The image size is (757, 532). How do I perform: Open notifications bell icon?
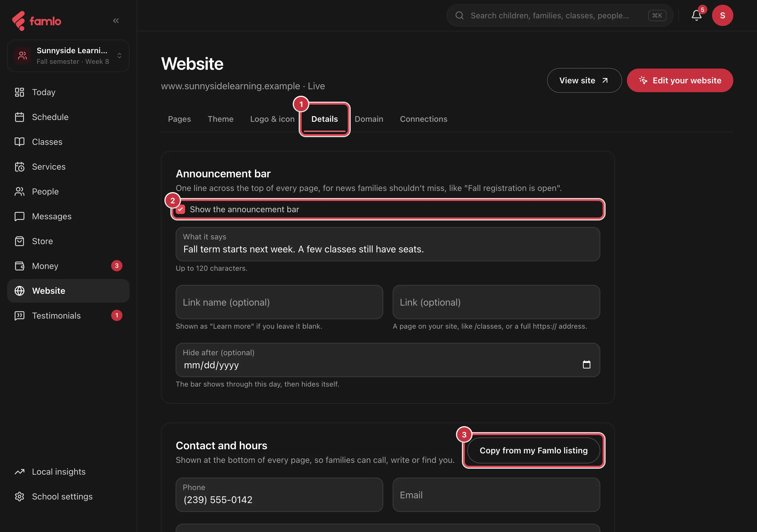[696, 15]
